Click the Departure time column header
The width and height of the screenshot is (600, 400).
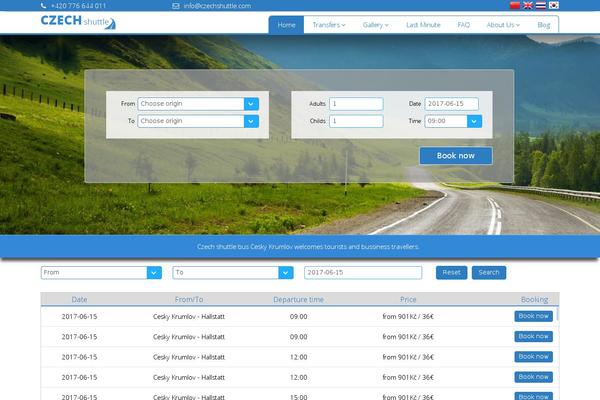click(x=298, y=299)
